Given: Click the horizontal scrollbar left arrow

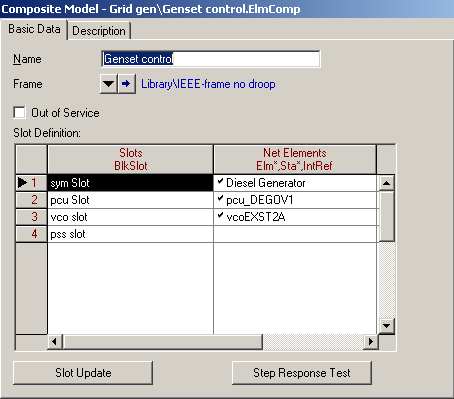Looking at the screenshot, I should pyautogui.click(x=55, y=342).
